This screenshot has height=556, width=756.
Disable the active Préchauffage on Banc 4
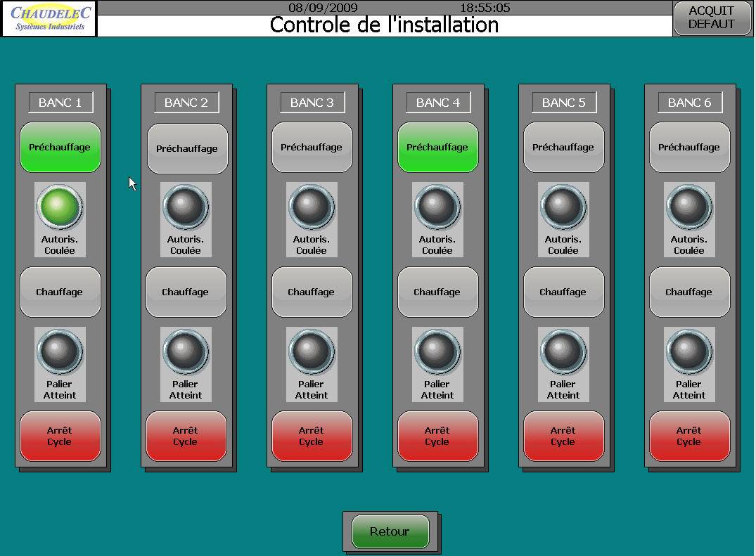(x=437, y=148)
